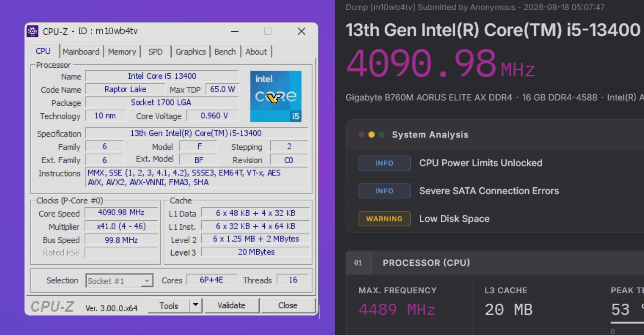Click the Tools button

[169, 306]
